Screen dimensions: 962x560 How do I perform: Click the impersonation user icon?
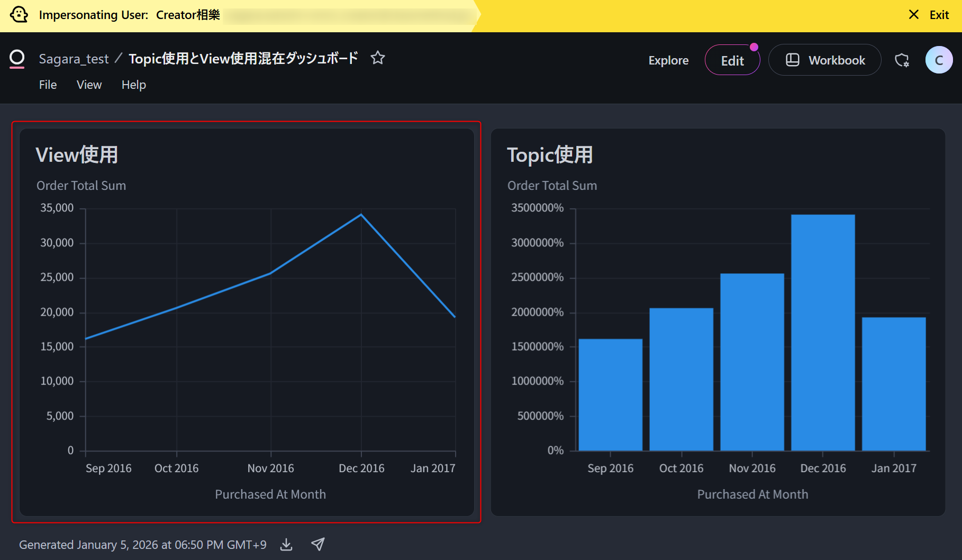coord(19,15)
